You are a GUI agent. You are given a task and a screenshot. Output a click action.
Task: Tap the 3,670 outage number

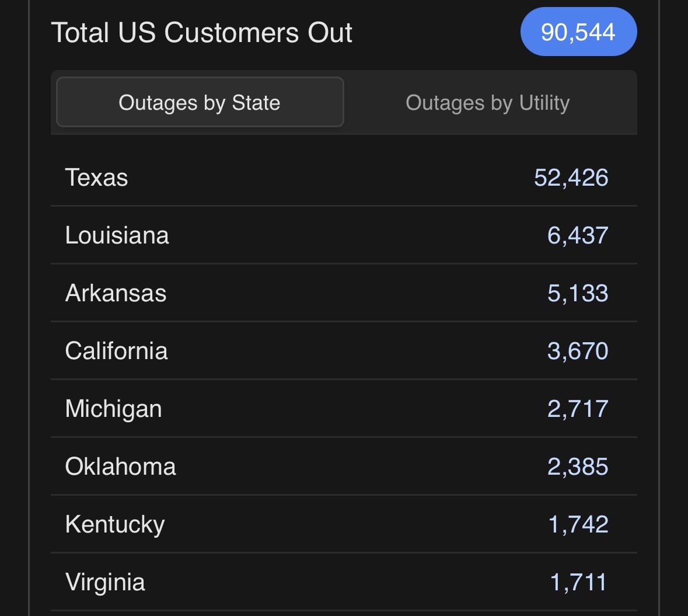coord(577,351)
